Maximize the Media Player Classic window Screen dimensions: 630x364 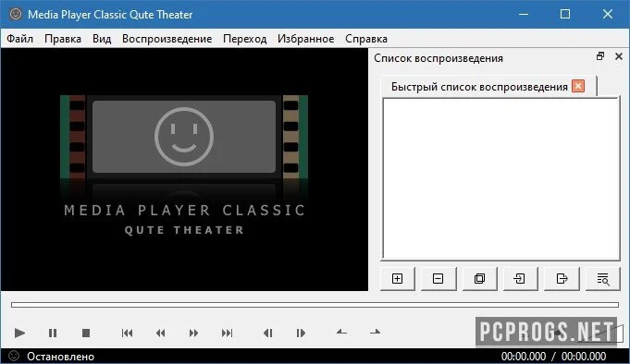coord(565,14)
